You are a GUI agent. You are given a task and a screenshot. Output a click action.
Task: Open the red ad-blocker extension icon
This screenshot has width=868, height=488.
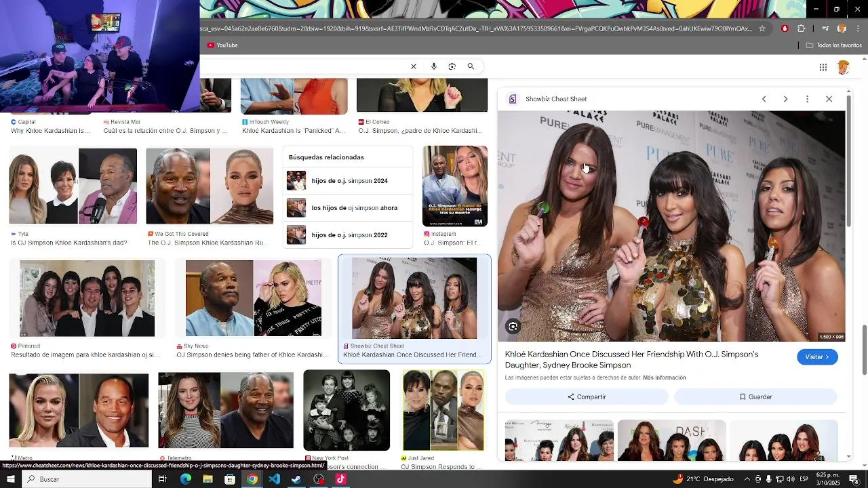785,28
